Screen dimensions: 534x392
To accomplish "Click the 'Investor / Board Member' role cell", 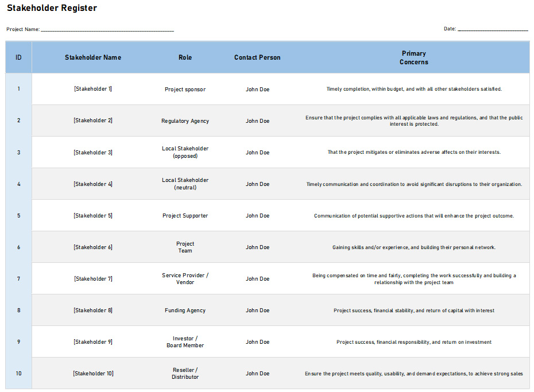I will pos(185,342).
